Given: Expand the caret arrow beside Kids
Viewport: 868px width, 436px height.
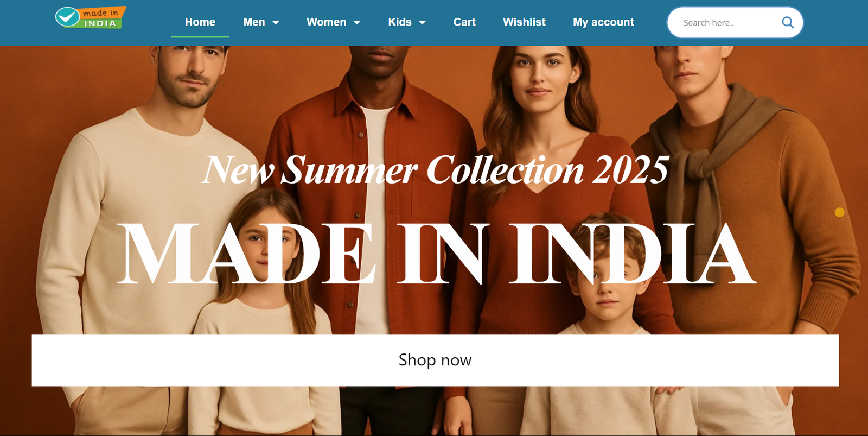Looking at the screenshot, I should [x=422, y=22].
